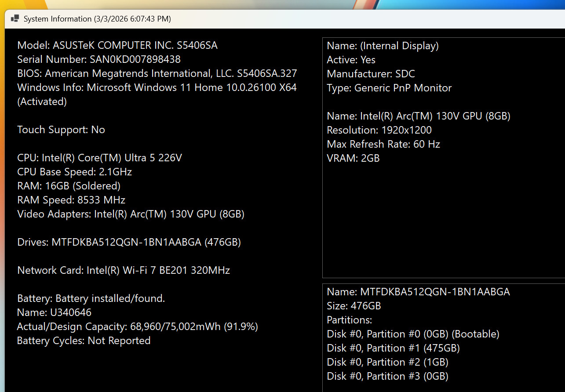Click the Actual/Design Capacity 91.9% line
565x392 pixels.
pos(138,327)
